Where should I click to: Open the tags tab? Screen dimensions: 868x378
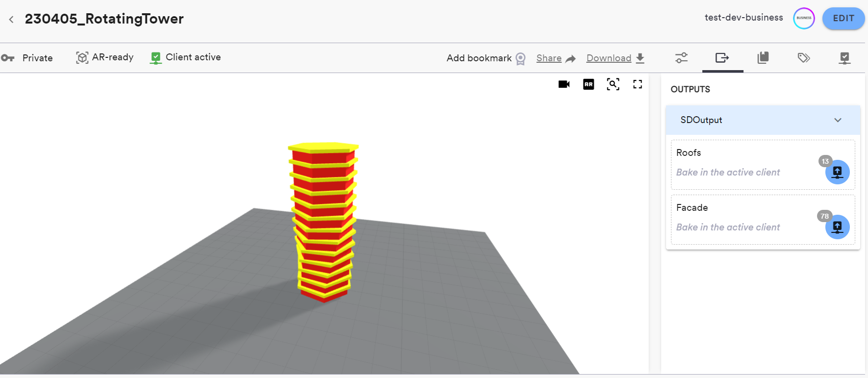tap(803, 58)
